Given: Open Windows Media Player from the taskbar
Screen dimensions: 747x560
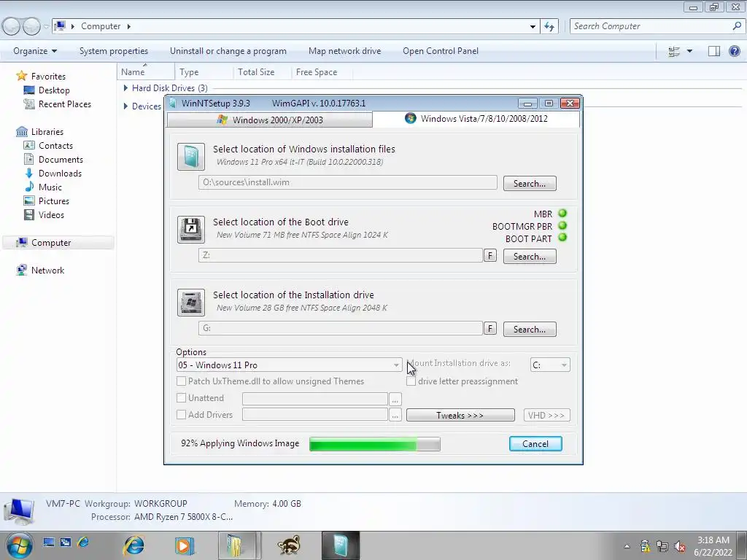Looking at the screenshot, I should point(185,545).
